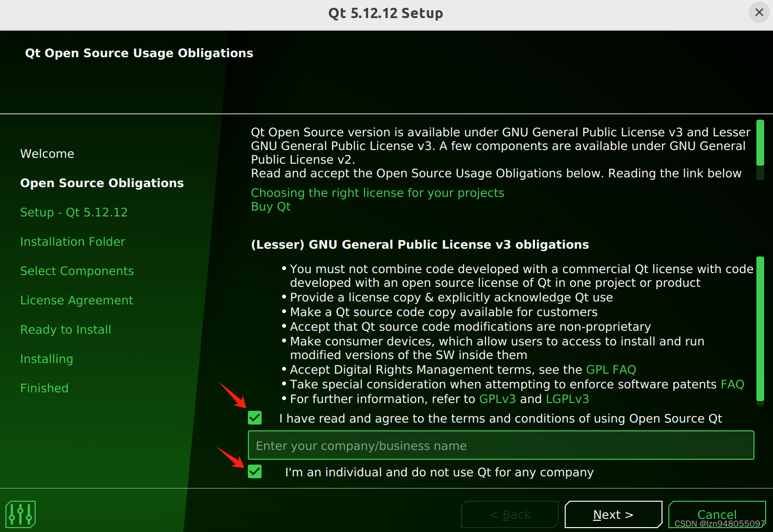
Task: Toggle agreement to Open Source Qt terms
Action: pyautogui.click(x=255, y=418)
